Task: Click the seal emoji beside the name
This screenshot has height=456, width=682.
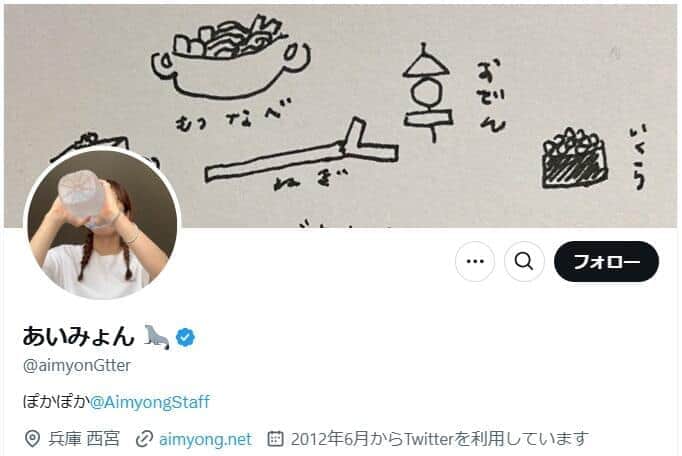Action: [x=157, y=337]
